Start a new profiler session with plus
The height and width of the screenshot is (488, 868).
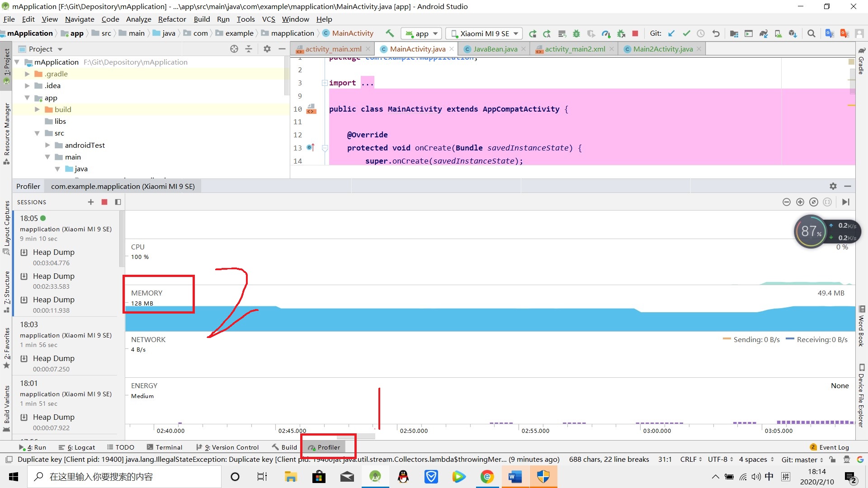91,202
